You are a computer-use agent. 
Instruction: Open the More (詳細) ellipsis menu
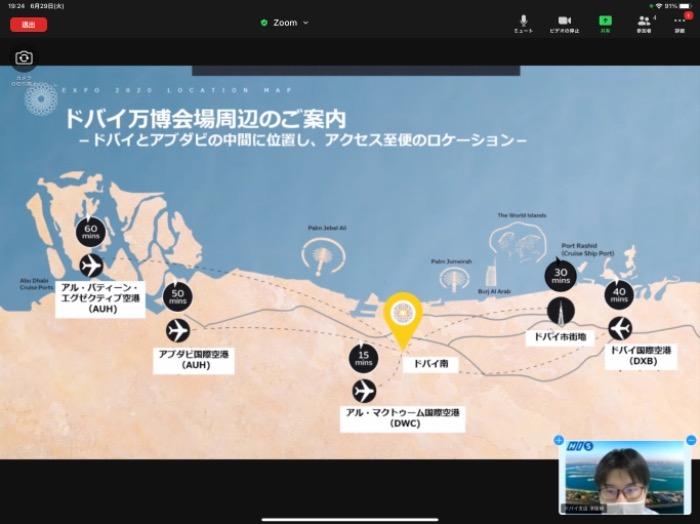click(680, 22)
